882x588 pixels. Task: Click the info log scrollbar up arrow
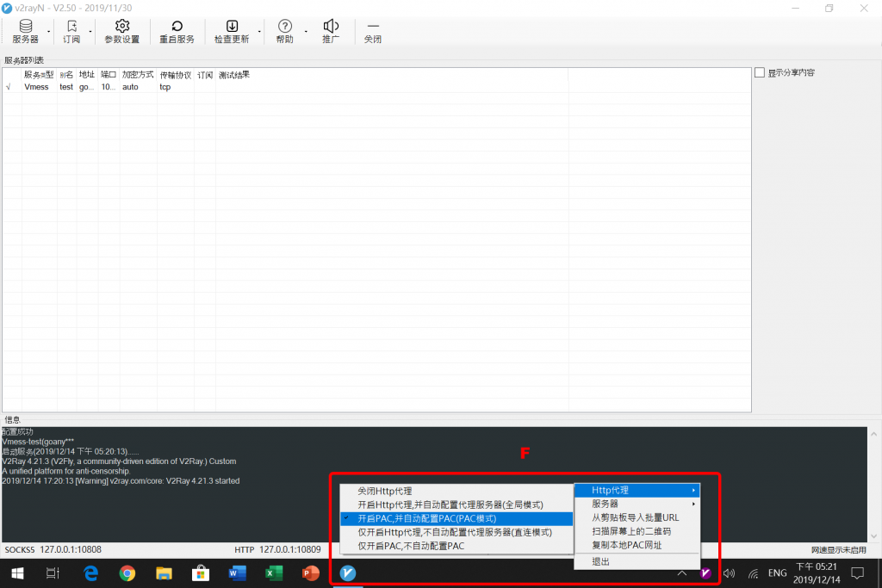pyautogui.click(x=873, y=434)
